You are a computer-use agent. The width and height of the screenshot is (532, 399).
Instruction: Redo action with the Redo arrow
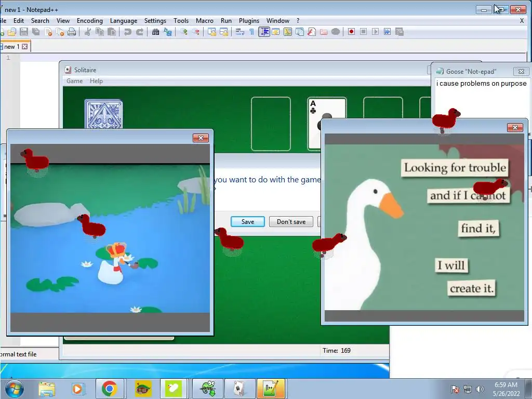139,32
